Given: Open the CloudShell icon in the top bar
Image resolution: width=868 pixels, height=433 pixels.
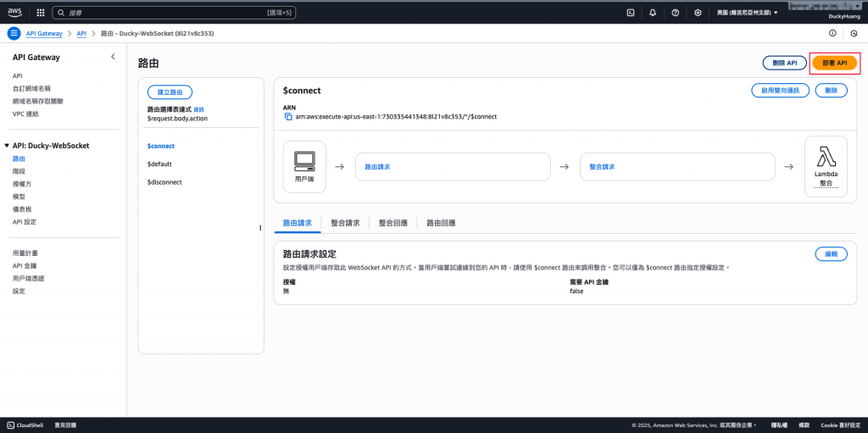Looking at the screenshot, I should tap(630, 12).
